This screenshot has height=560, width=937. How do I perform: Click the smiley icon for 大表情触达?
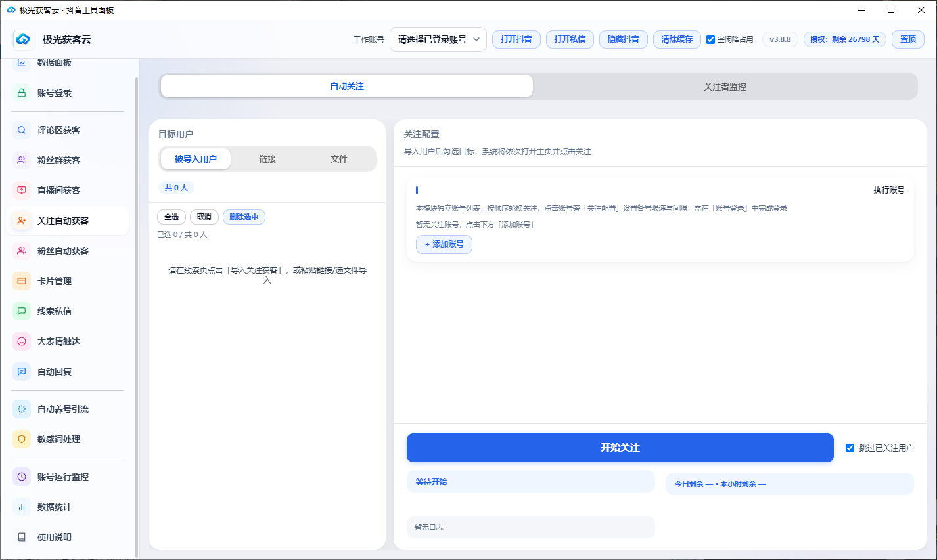click(x=22, y=341)
